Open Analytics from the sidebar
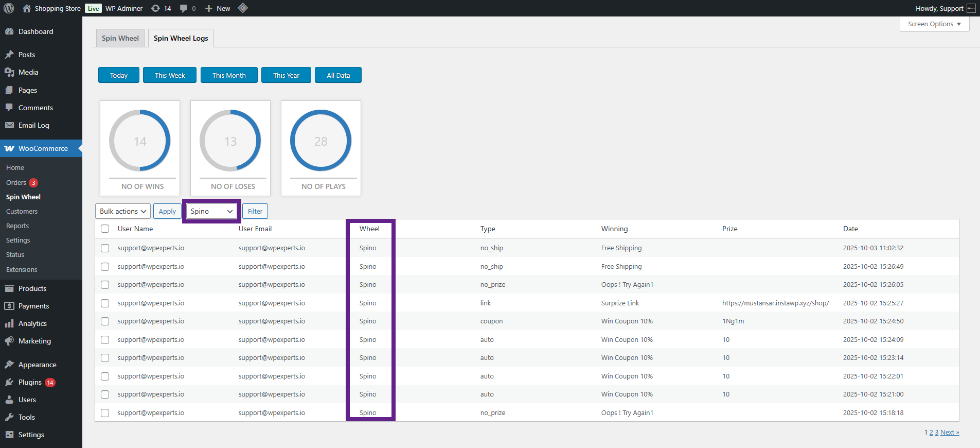The image size is (980, 448). coord(32,323)
